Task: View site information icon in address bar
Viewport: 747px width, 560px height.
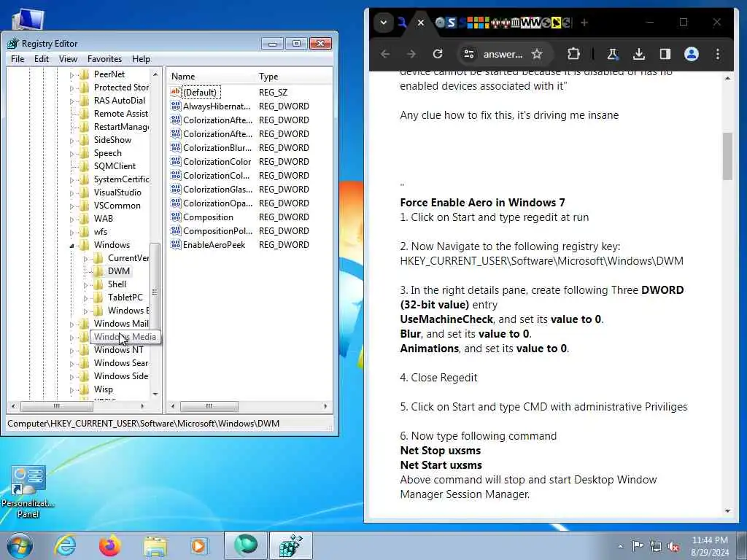Action: (x=469, y=54)
